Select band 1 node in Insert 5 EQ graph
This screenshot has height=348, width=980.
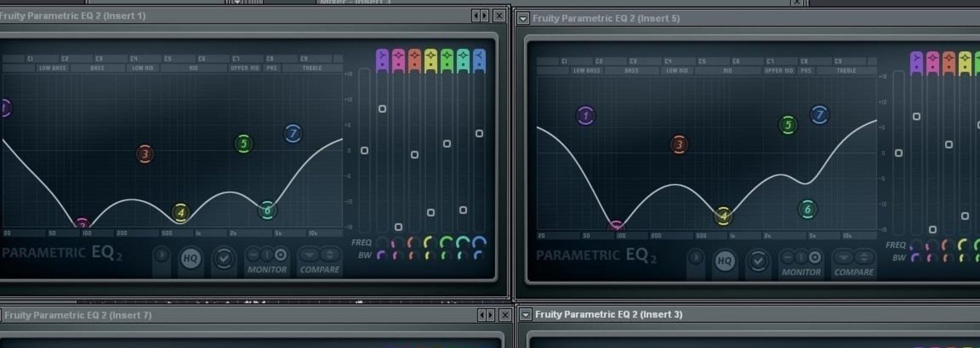tap(586, 116)
